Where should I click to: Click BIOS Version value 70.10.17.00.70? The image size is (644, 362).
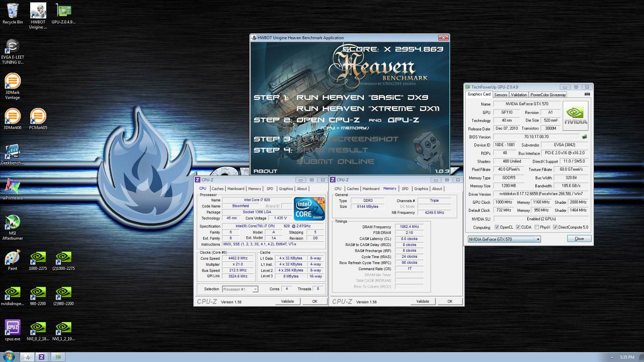(x=536, y=137)
